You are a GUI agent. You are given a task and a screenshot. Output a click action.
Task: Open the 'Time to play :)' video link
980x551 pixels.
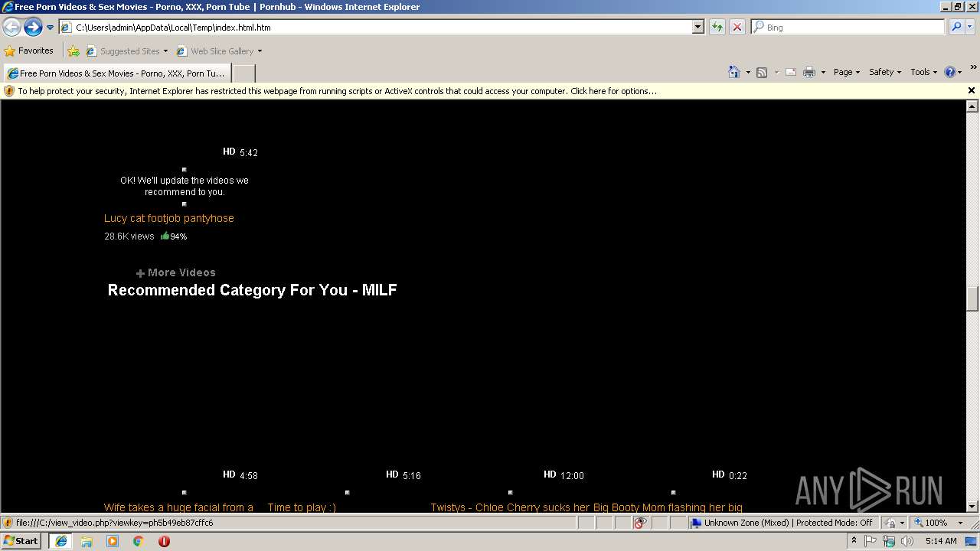coord(302,507)
